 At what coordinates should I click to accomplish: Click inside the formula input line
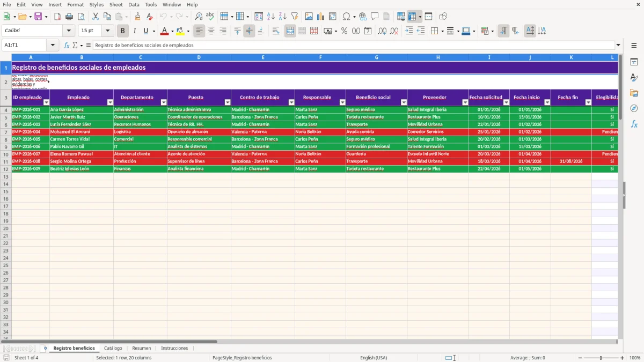(x=354, y=45)
